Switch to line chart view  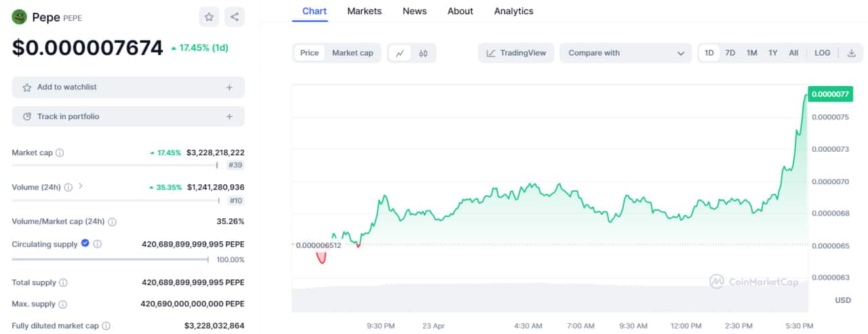(400, 53)
